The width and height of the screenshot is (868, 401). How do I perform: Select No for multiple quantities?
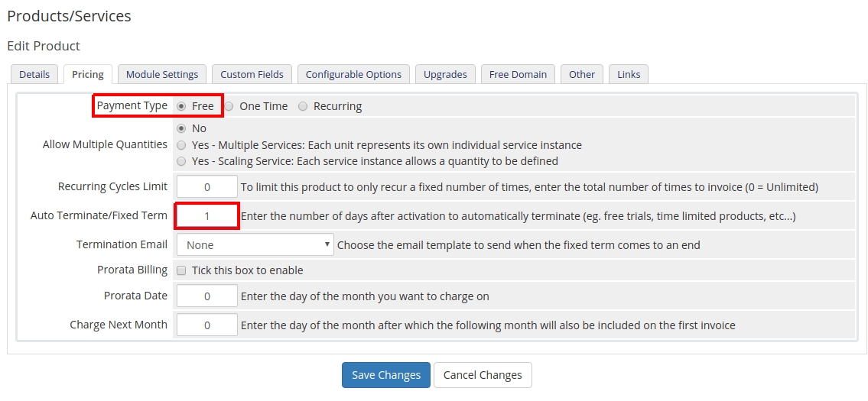click(181, 128)
